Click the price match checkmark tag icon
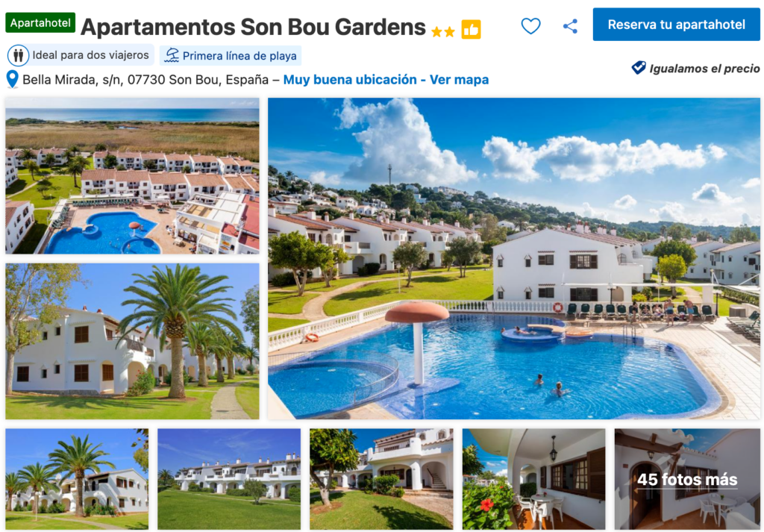Image resolution: width=764 pixels, height=532 pixels. (x=639, y=68)
